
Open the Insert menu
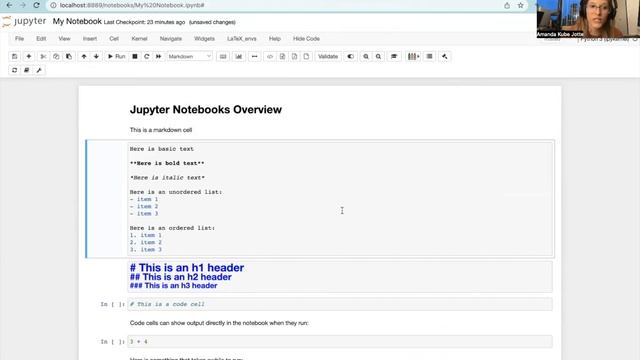click(90, 39)
